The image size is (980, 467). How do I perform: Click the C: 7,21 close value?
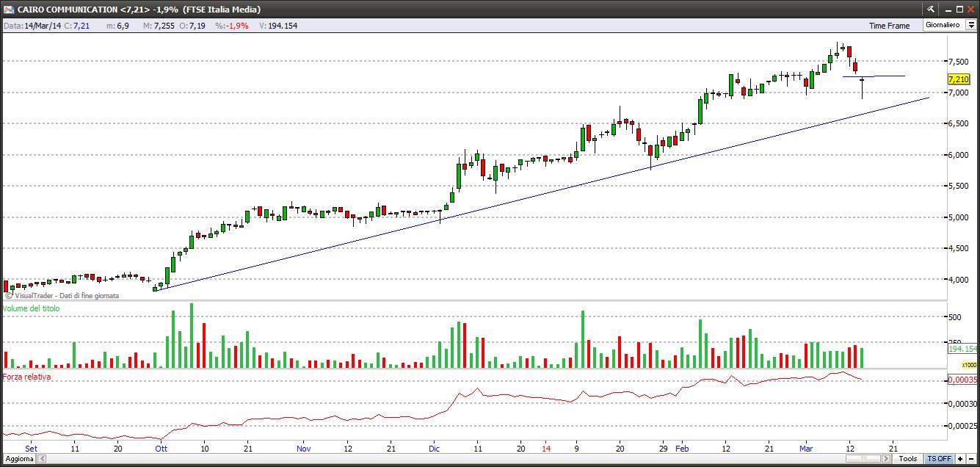[x=77, y=26]
